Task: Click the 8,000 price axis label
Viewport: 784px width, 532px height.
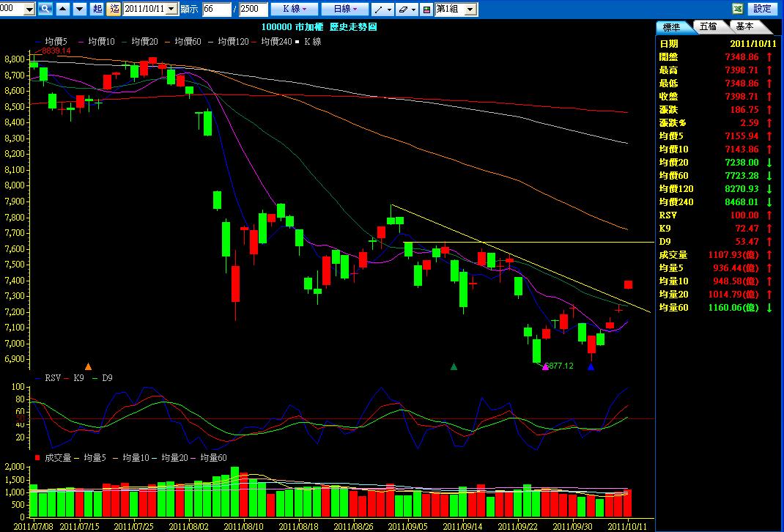Action: (x=15, y=185)
